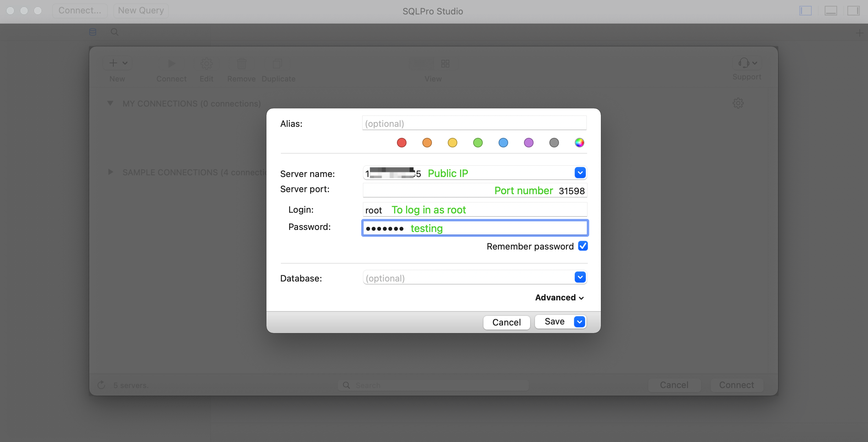Create a new connection with the New icon
Image resolution: width=868 pixels, height=442 pixels.
[x=113, y=63]
